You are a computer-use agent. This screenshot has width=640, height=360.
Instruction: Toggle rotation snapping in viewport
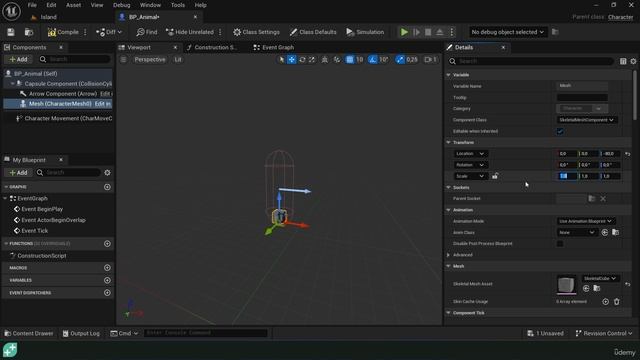pyautogui.click(x=373, y=60)
